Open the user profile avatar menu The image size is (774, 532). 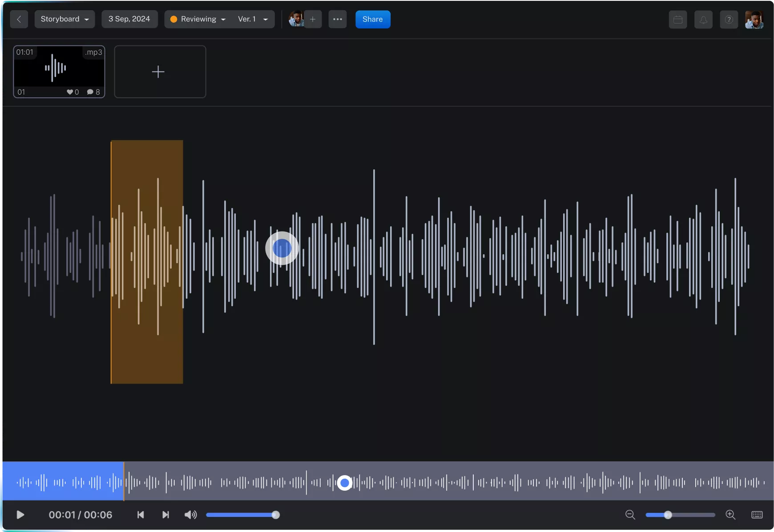[x=754, y=20]
